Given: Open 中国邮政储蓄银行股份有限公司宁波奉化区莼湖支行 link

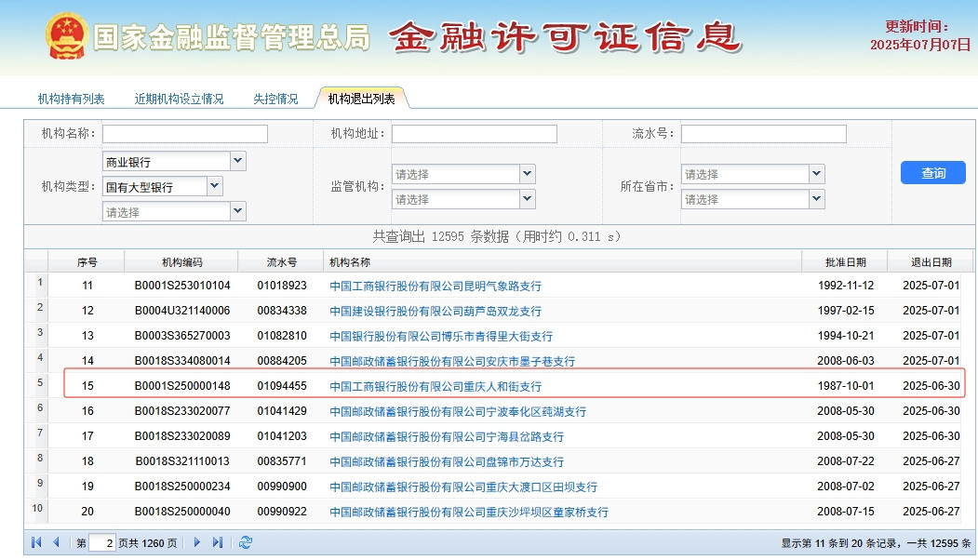Looking at the screenshot, I should click(x=458, y=411).
